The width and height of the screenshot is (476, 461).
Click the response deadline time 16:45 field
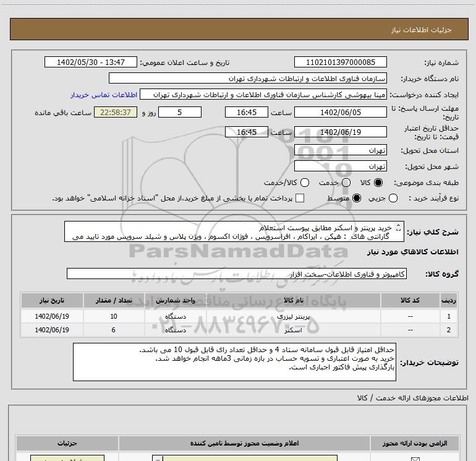point(247,112)
